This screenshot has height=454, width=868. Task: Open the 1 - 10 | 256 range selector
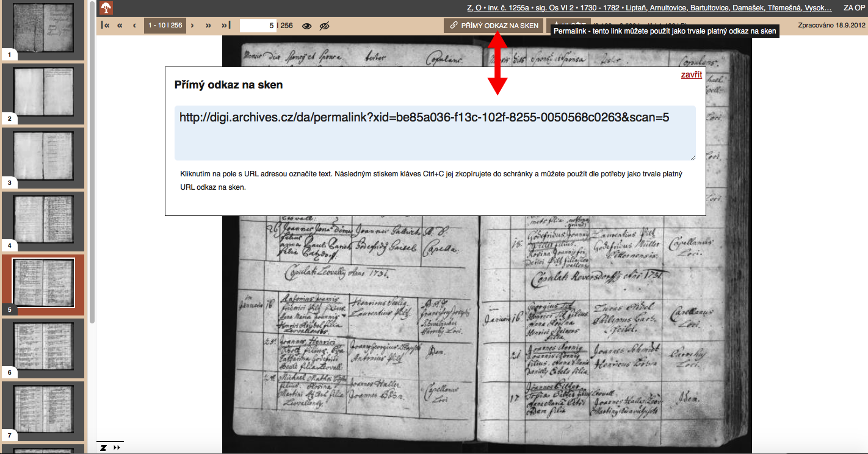click(165, 26)
